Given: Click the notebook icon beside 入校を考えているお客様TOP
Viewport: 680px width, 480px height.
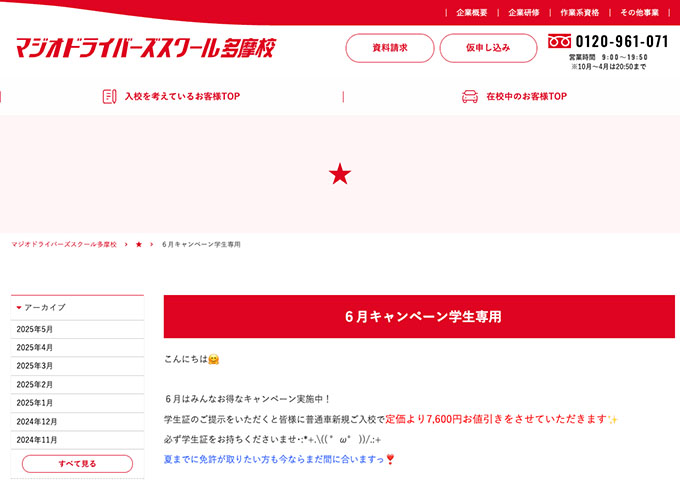Looking at the screenshot, I should tap(109, 96).
